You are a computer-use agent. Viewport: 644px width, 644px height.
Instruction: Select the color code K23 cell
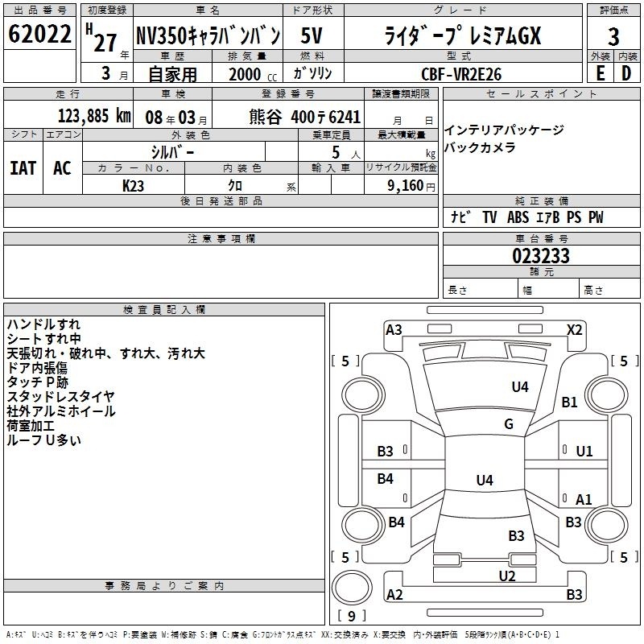point(134,185)
